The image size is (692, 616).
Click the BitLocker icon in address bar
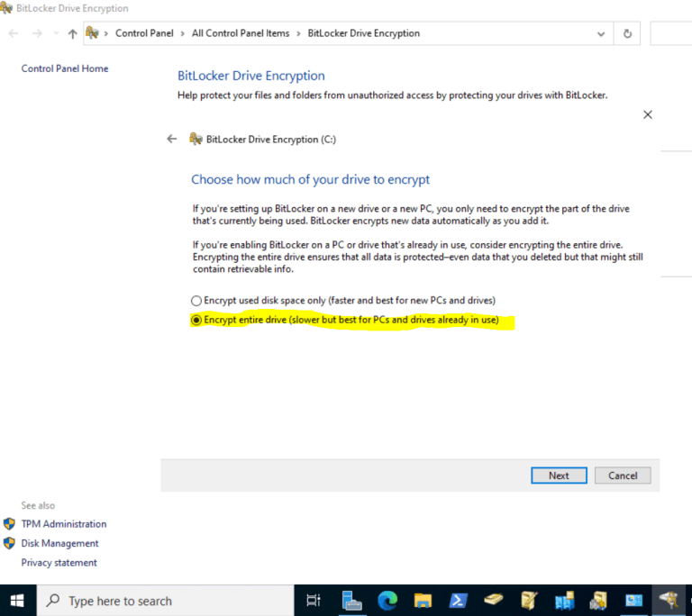[x=92, y=32]
